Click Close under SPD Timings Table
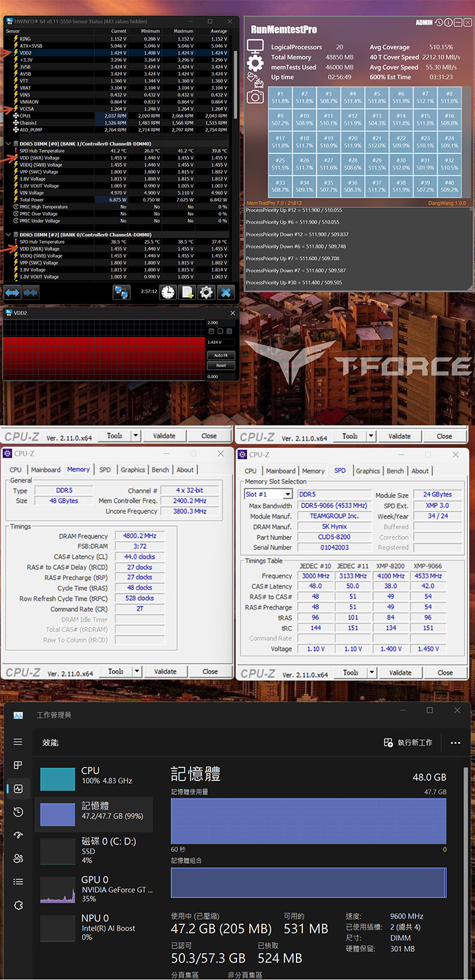This screenshot has height=980, width=475. pos(445,673)
